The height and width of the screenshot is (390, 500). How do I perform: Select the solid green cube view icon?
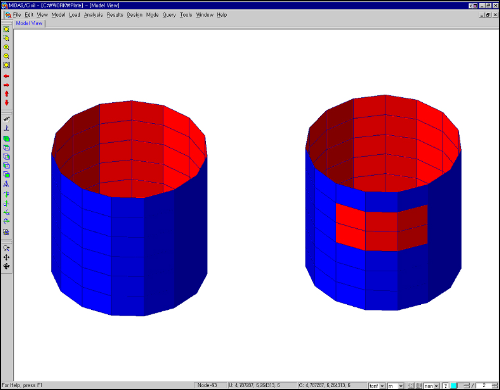click(6, 139)
